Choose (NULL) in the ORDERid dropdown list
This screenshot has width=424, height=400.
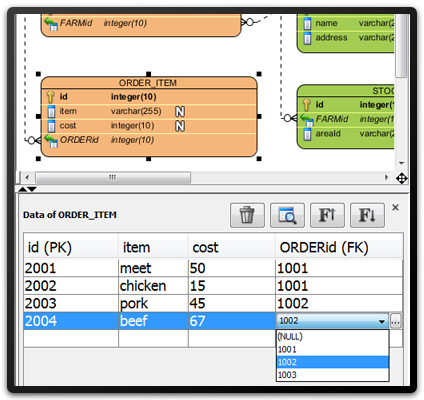[333, 337]
